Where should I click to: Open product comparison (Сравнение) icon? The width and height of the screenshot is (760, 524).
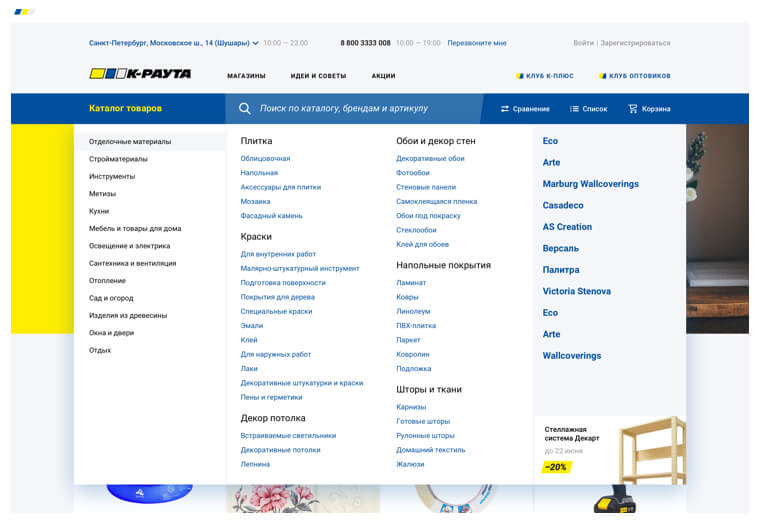pyautogui.click(x=505, y=109)
